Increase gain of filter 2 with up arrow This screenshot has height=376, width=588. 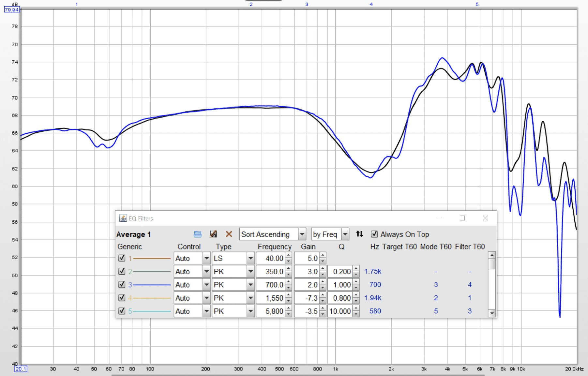coord(323,269)
